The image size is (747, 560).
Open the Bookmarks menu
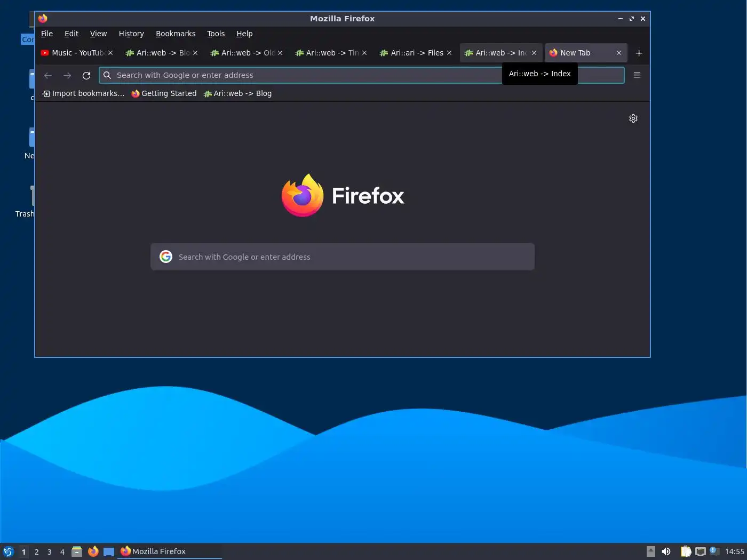[x=176, y=34]
